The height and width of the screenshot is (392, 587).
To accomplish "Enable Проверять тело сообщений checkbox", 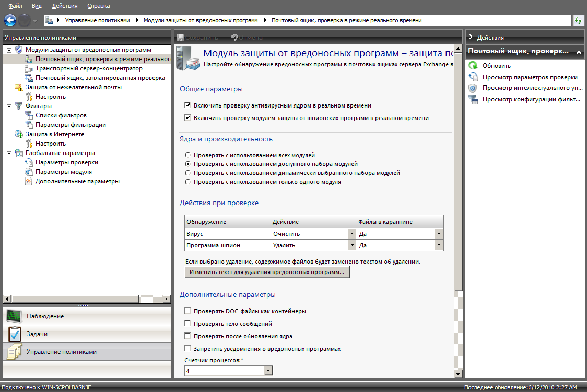I will click(x=188, y=324).
